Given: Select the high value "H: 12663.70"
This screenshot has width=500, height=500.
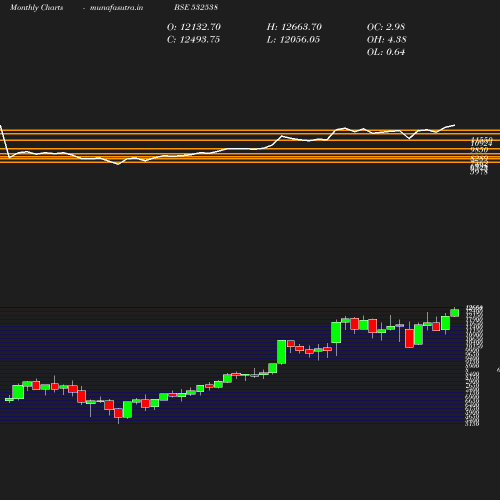Looking at the screenshot, I should point(294,27).
